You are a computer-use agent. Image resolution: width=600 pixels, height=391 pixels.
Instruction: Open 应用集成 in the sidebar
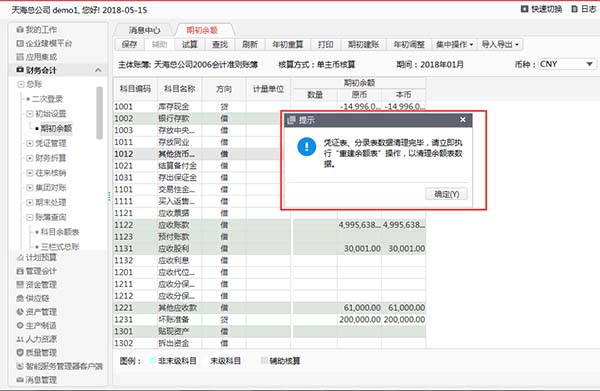tap(37, 57)
